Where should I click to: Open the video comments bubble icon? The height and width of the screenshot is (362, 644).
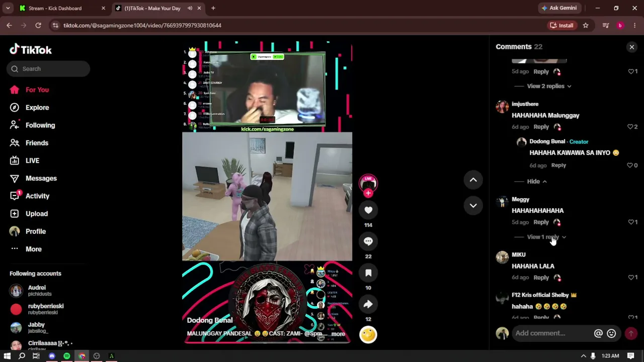pyautogui.click(x=368, y=241)
